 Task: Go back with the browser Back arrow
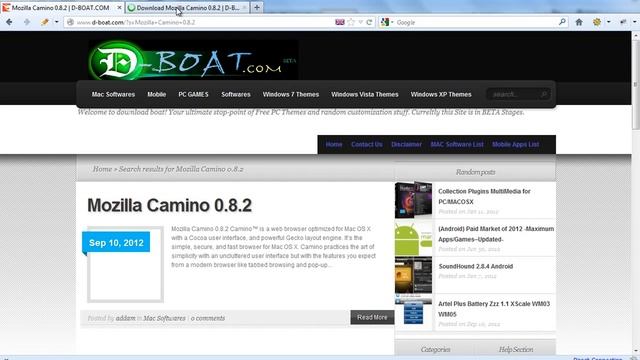coord(9,22)
